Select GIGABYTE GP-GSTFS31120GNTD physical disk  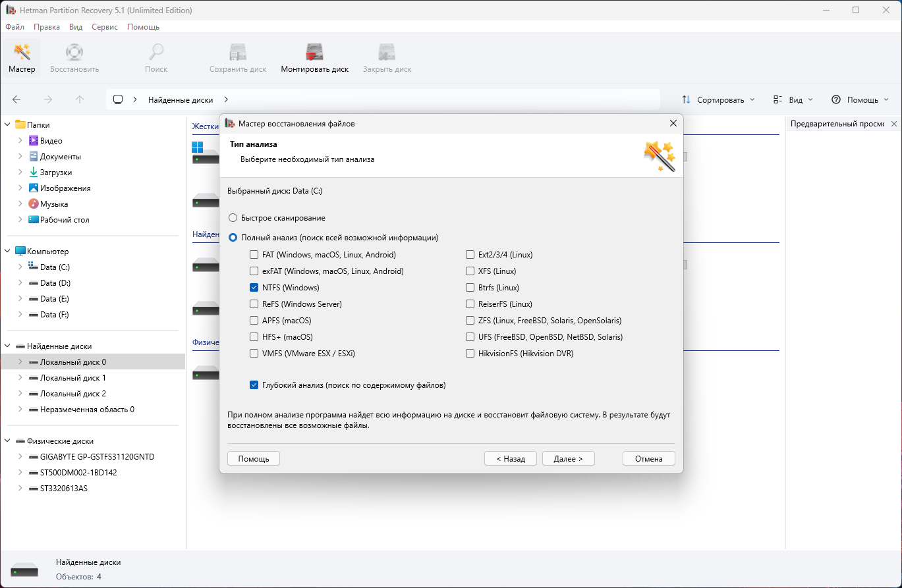pos(97,457)
